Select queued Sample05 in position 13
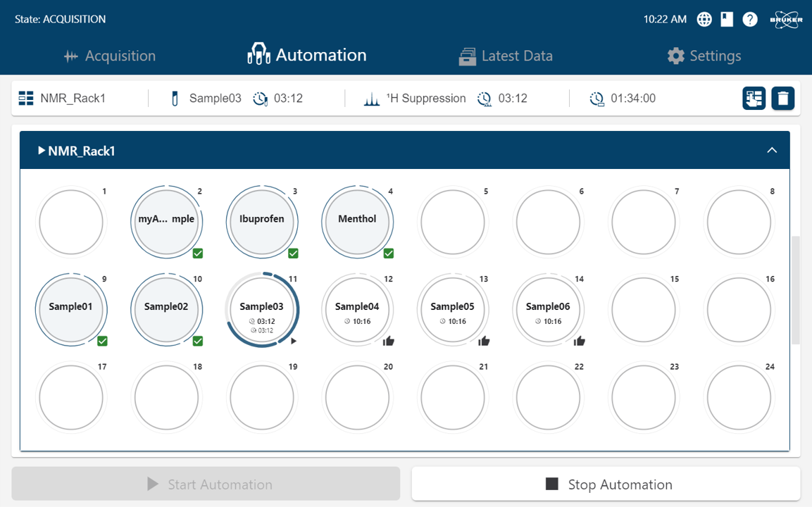 (452, 309)
